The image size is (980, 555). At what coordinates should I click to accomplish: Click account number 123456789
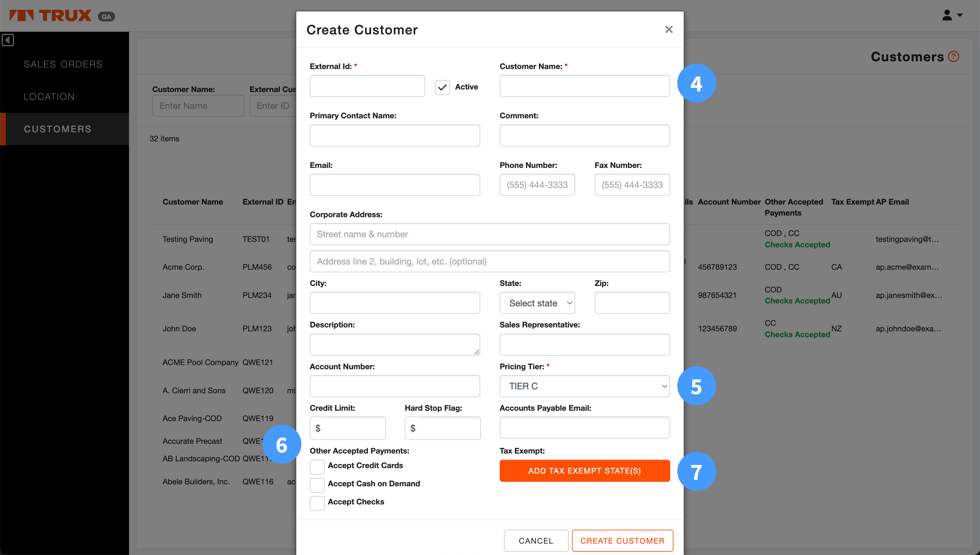pos(717,329)
